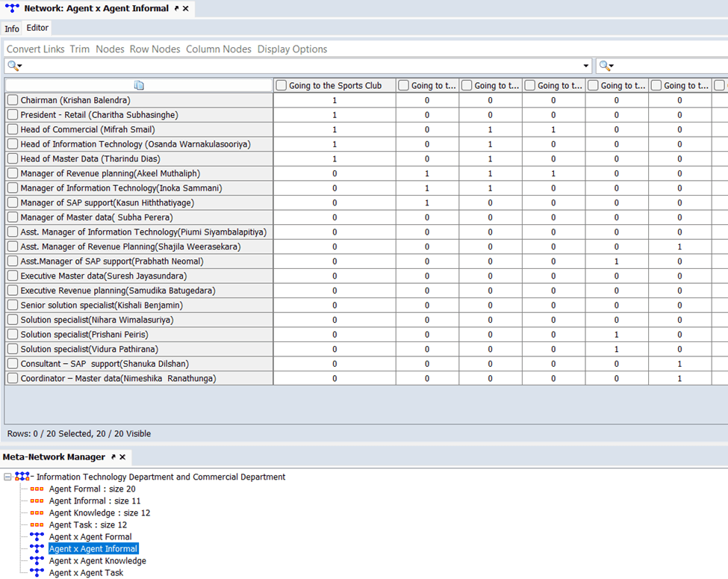Switch to the Info tab
Screen dimensions: 728x579
(12, 28)
